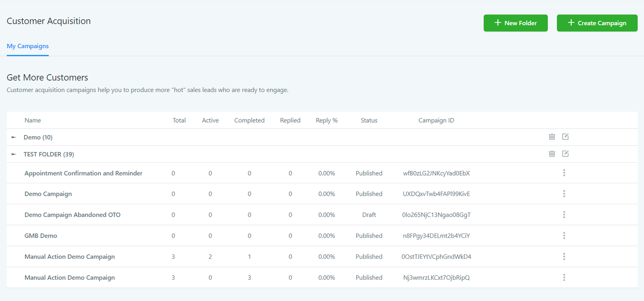Click edit icon for TEST FOLDER
This screenshot has width=644, height=301.
point(565,154)
